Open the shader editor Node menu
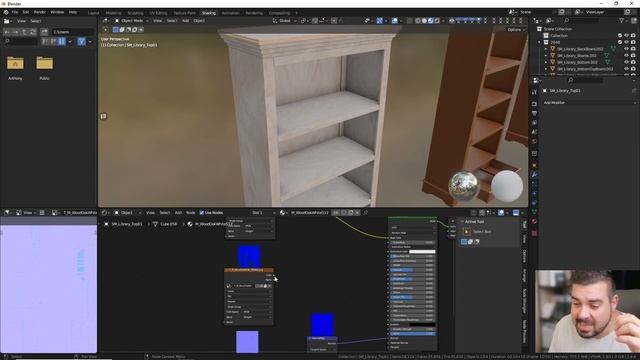Screen dimensions: 640x360 coord(191,213)
